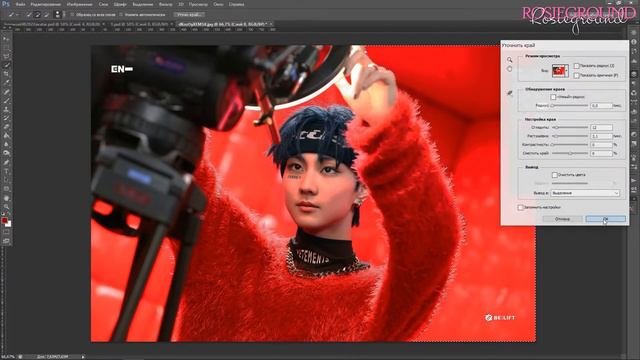Open the brush picker in options bar
This screenshot has height=360, width=640.
pos(58,14)
